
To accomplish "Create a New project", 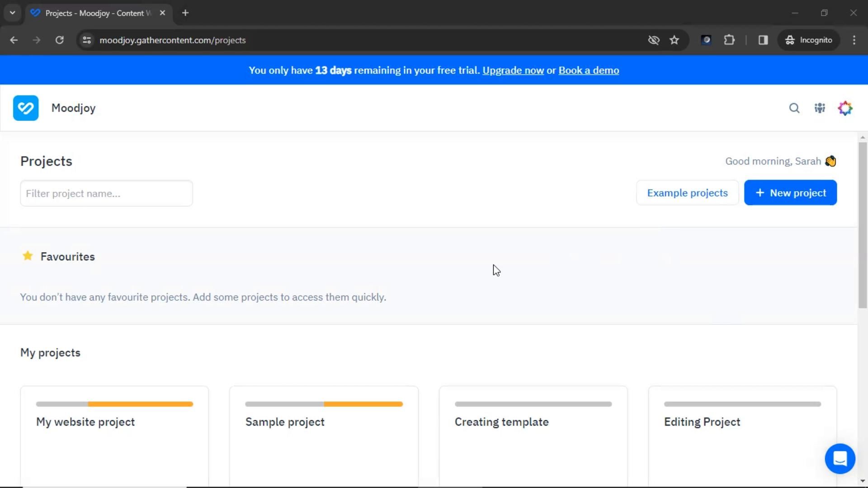I will [x=790, y=193].
